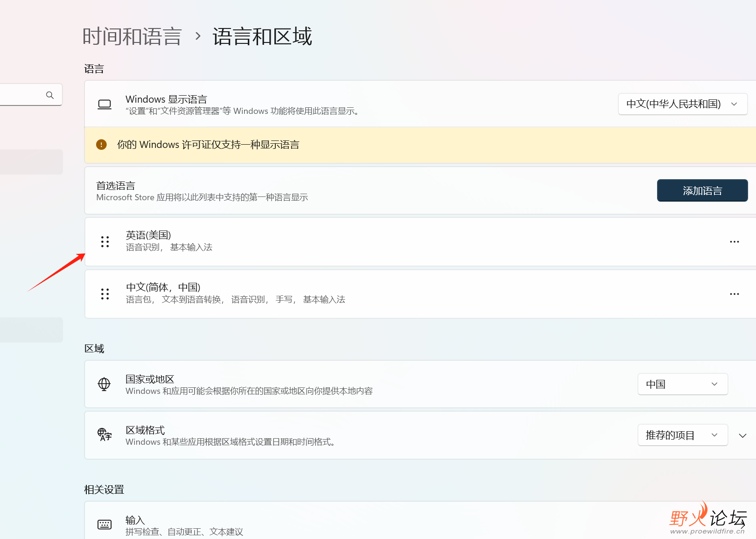756x539 pixels.
Task: Click drag handle for 中文(简体，中国)
Action: pos(105,294)
